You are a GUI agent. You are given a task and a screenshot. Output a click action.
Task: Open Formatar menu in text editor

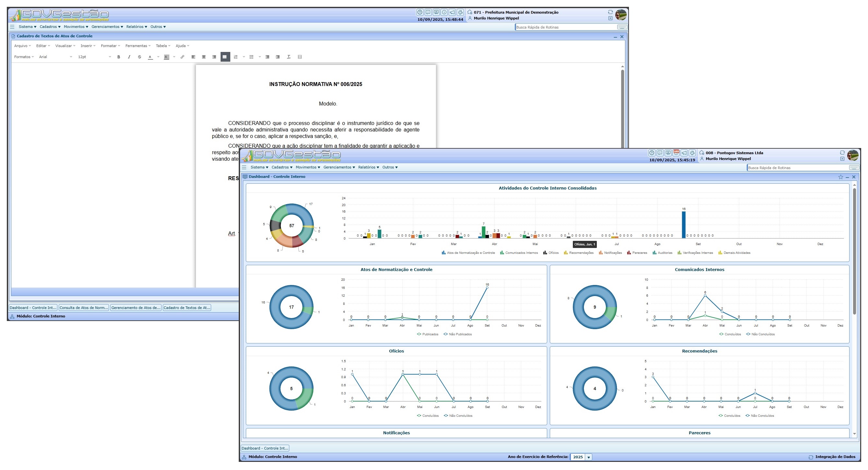pos(110,46)
